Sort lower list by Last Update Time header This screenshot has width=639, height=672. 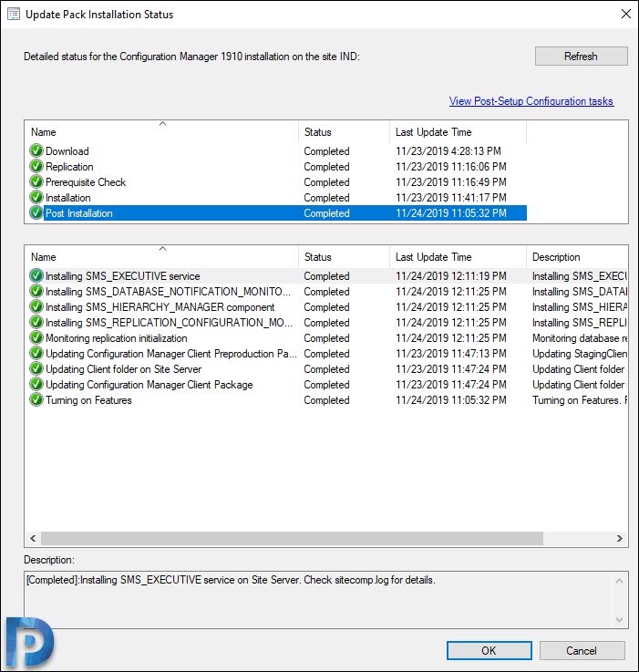click(x=458, y=257)
